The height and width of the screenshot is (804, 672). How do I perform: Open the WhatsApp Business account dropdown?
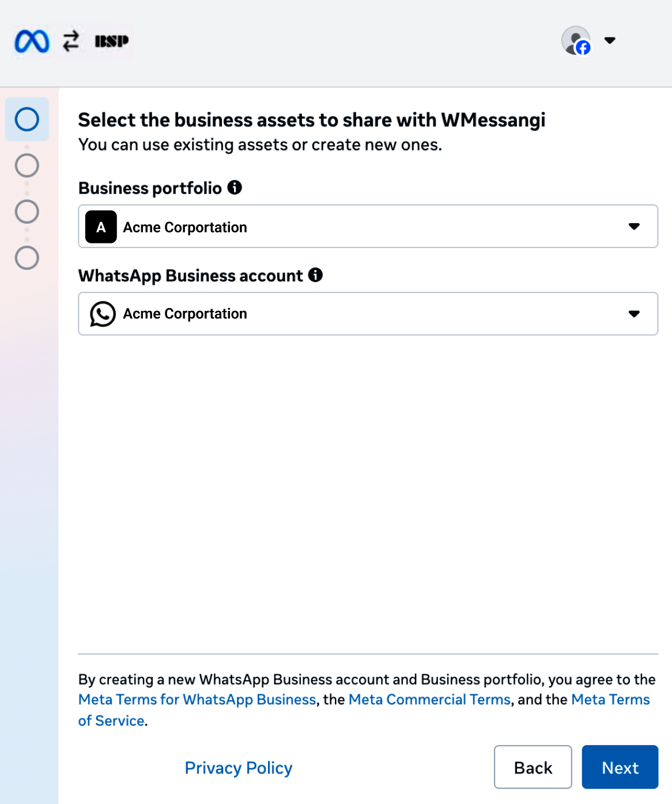pyautogui.click(x=368, y=314)
